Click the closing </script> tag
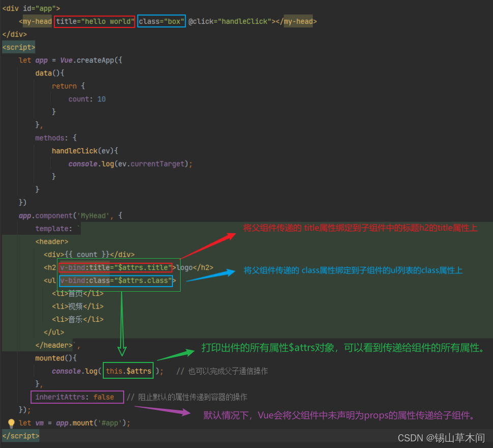This screenshot has height=448, width=493. click(21, 436)
